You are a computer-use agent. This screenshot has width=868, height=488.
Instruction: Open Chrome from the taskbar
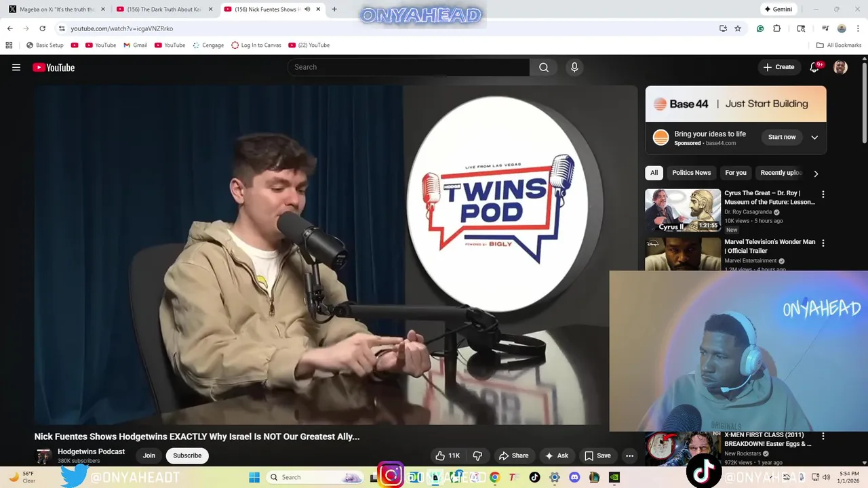pos(494,477)
